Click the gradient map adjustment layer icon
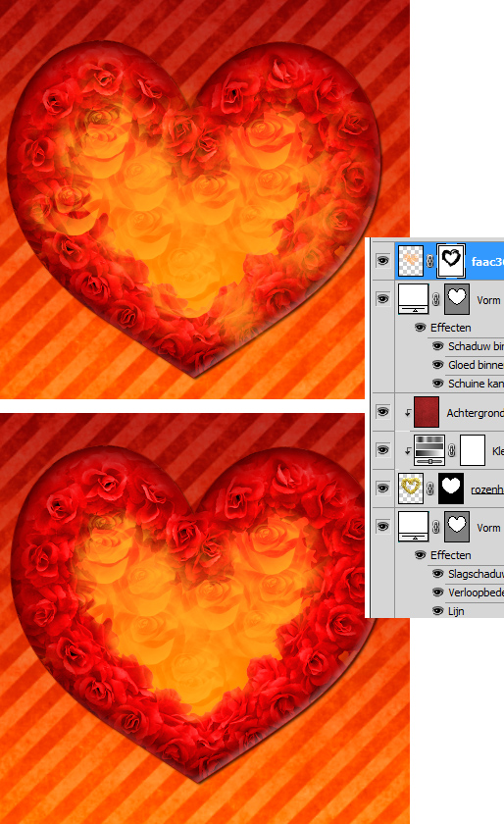This screenshot has width=504, height=824. pyautogui.click(x=429, y=450)
